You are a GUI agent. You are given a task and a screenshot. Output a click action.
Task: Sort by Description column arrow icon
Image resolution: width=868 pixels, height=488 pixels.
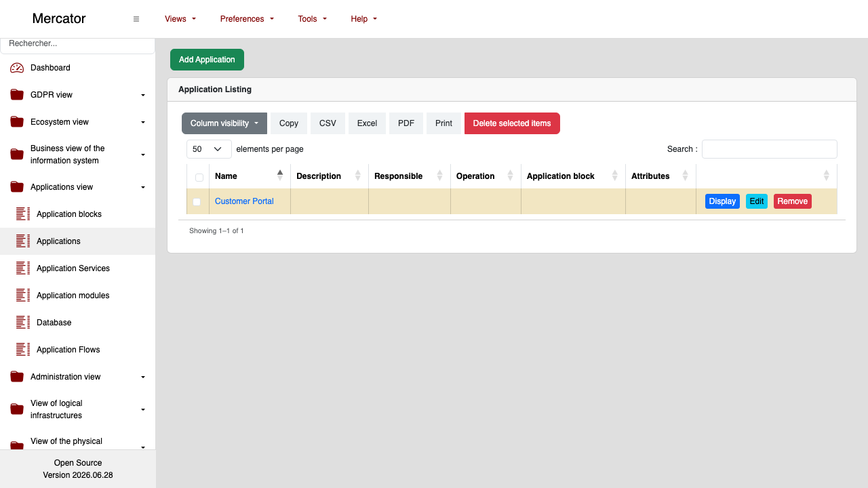pos(359,176)
